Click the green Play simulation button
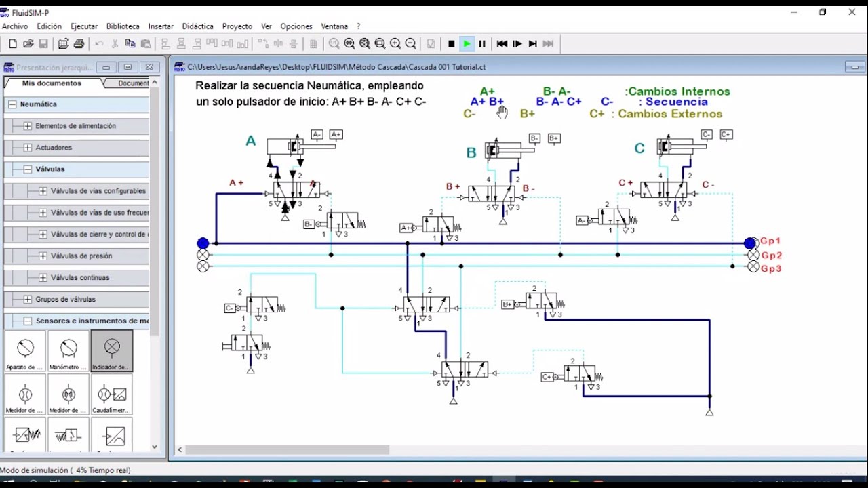 tap(467, 44)
